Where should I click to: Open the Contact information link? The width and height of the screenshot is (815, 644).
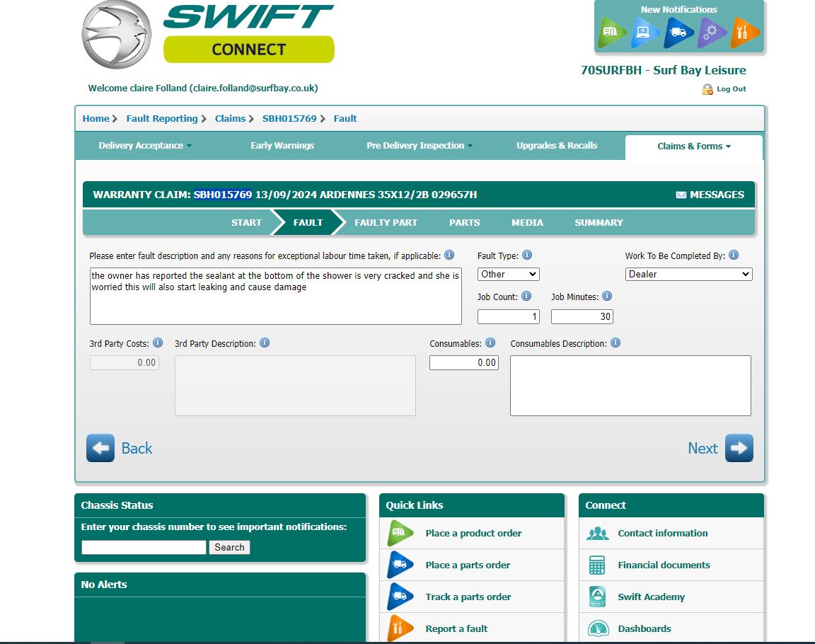(663, 534)
